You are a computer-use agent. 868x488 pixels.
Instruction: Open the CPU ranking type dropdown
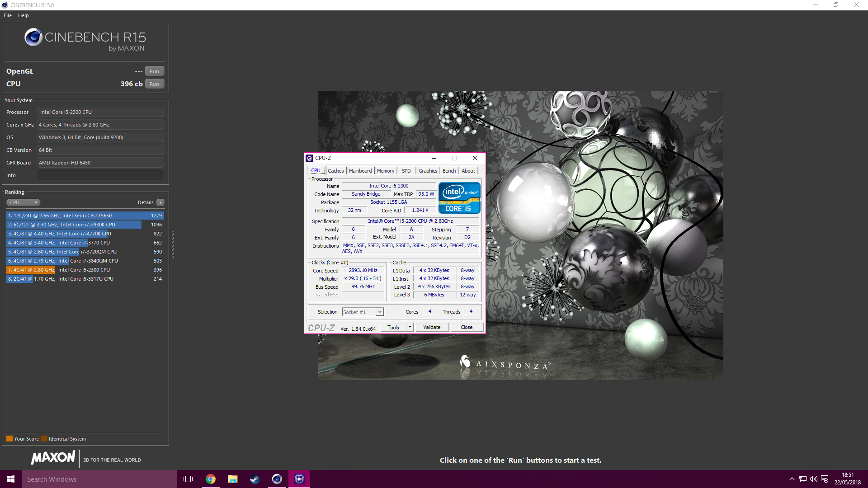coord(24,202)
